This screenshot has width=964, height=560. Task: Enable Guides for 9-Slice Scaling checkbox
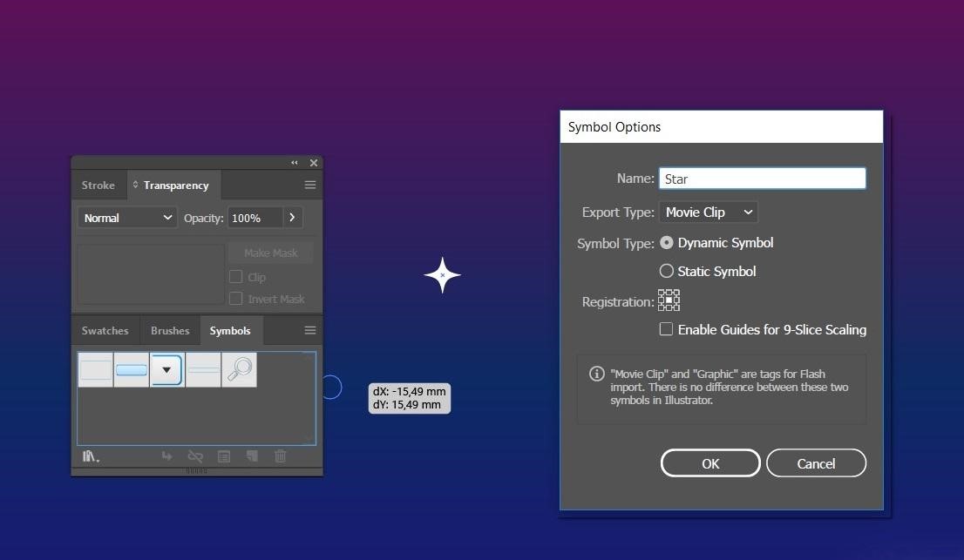[x=667, y=329]
